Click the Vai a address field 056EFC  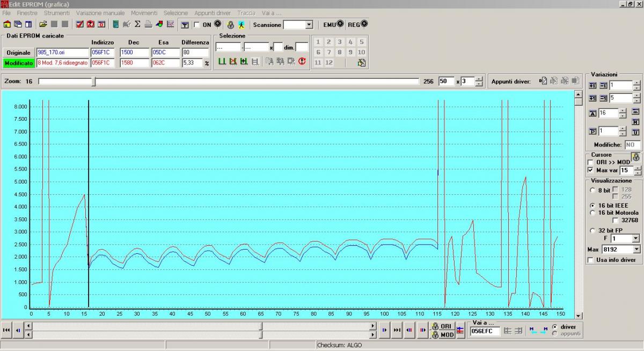coord(485,331)
